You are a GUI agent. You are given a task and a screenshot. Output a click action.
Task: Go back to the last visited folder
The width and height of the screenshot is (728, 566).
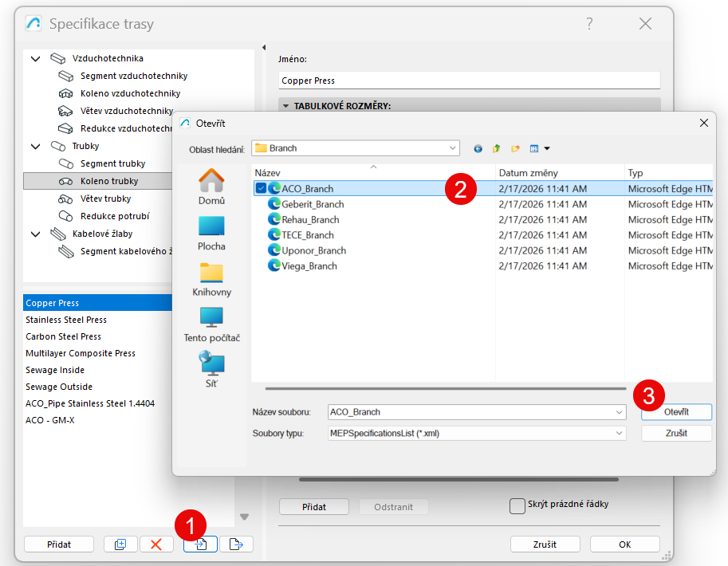point(478,148)
